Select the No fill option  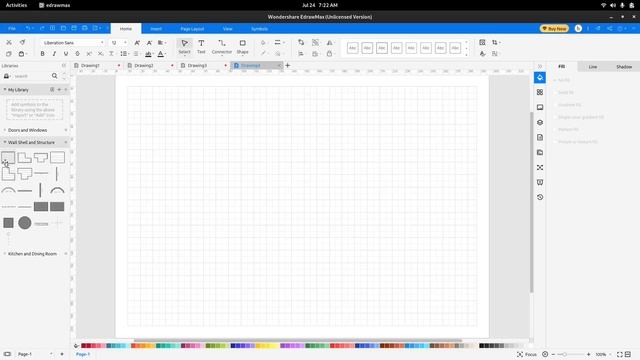click(x=562, y=80)
